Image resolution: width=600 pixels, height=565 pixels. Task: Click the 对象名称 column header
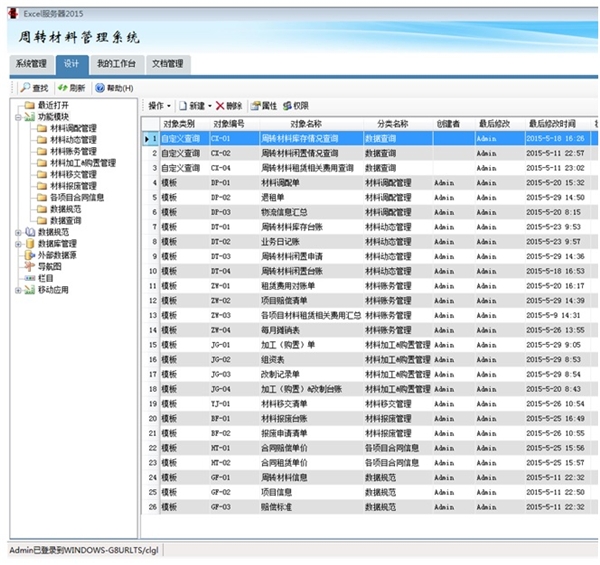click(305, 124)
